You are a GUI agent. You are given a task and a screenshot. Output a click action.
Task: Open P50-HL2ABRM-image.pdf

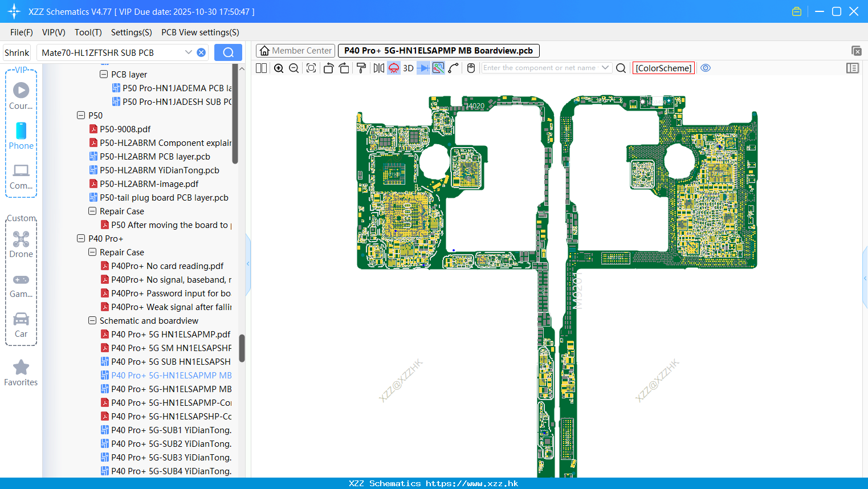click(x=149, y=184)
